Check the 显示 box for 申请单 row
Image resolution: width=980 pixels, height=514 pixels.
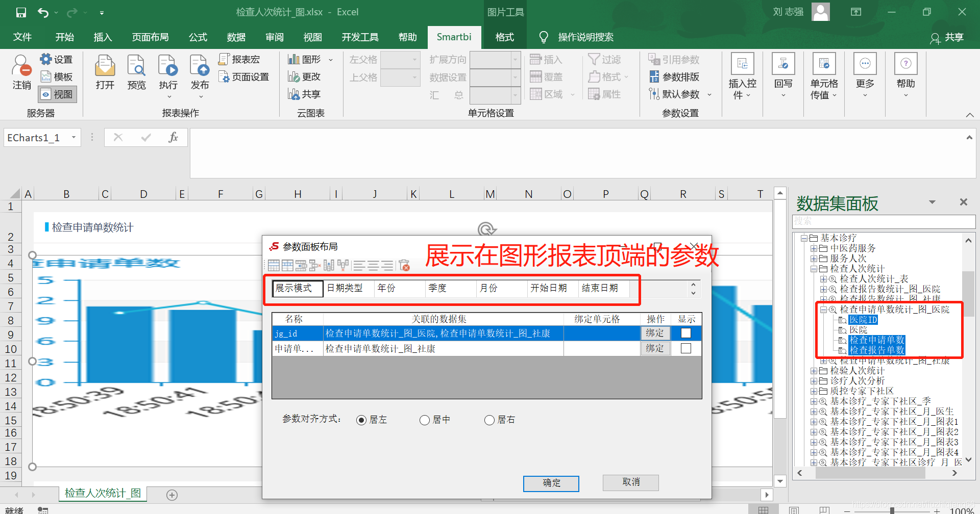point(686,348)
